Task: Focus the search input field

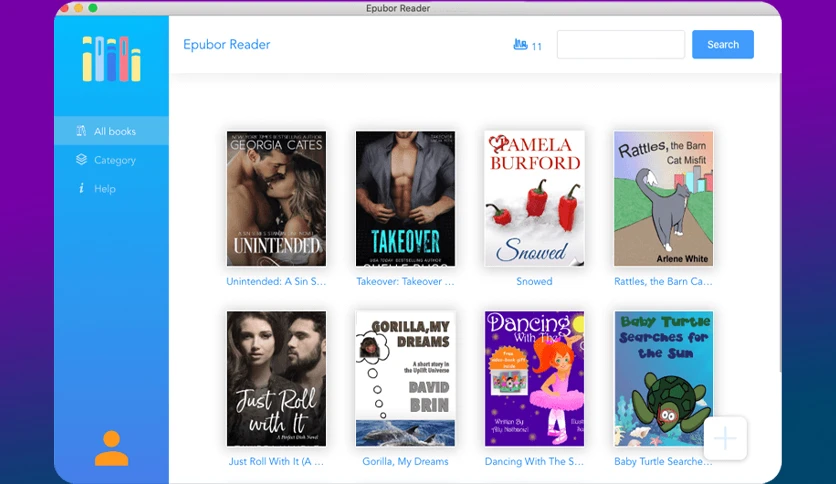Action: point(621,44)
